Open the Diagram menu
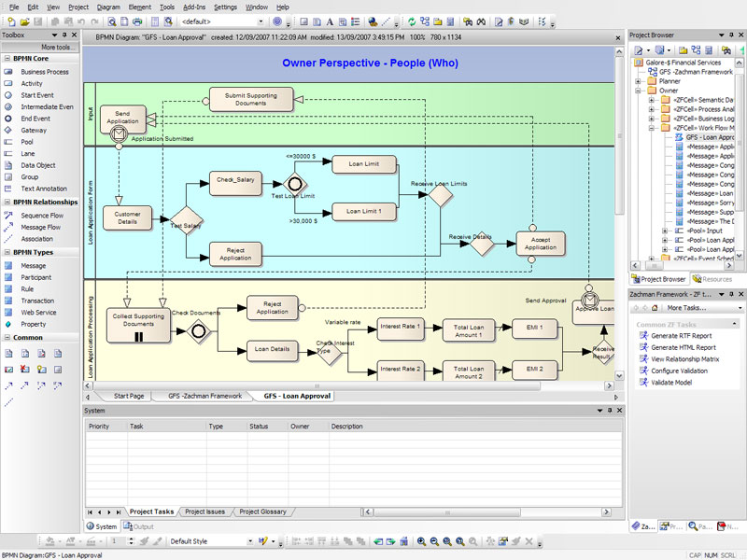 coord(108,7)
